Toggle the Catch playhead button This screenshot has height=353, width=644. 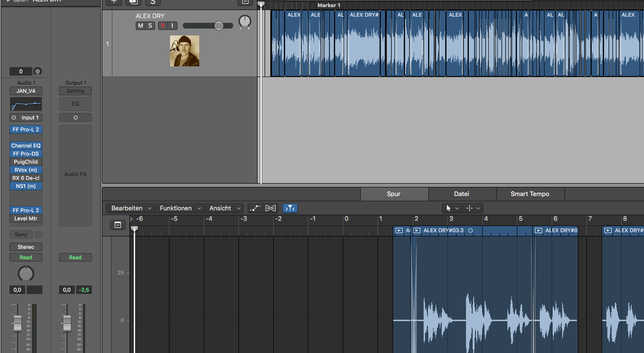(x=290, y=208)
